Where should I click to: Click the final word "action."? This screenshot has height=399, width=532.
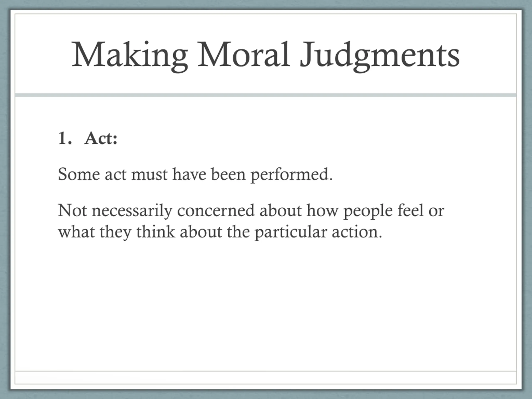click(357, 232)
